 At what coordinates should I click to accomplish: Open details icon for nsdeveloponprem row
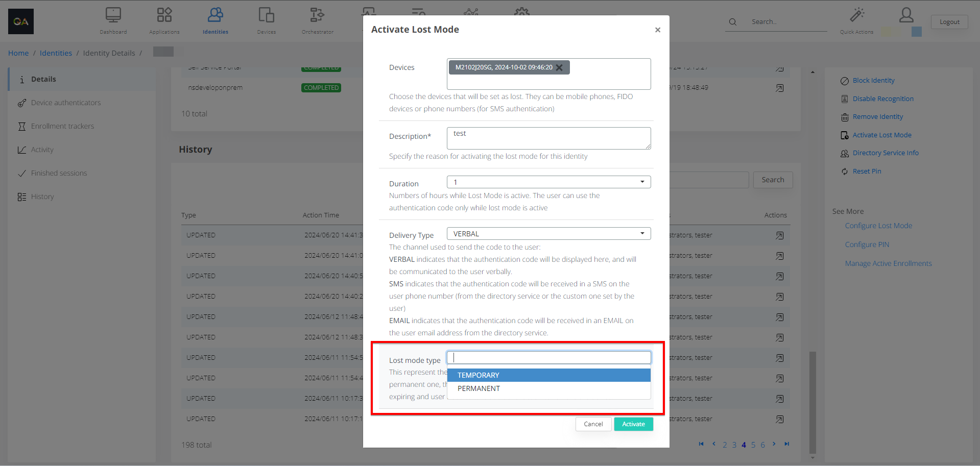[779, 88]
